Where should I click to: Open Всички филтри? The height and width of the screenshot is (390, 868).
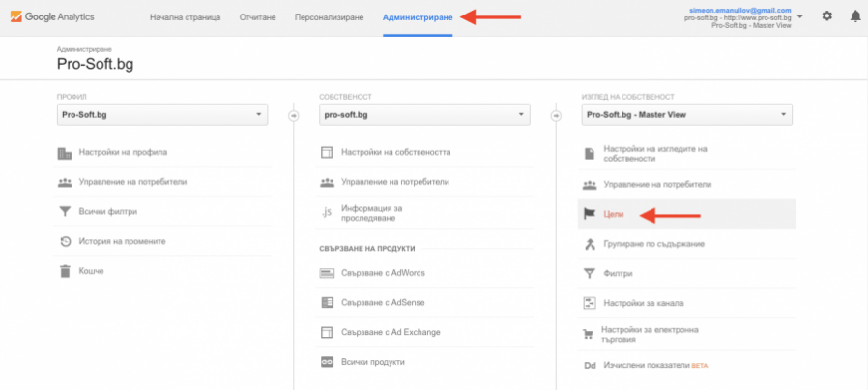tap(108, 212)
